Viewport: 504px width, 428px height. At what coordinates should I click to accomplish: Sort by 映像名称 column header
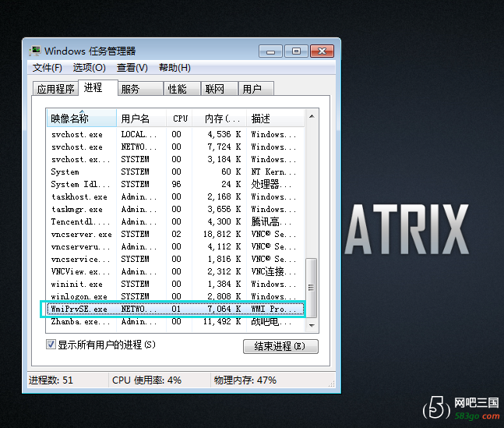(x=81, y=118)
